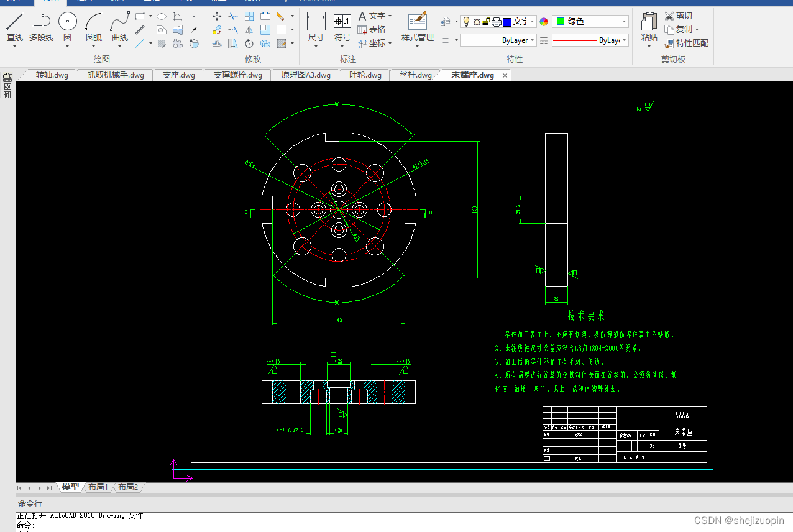The width and height of the screenshot is (793, 532).
Task: Switch to 支座.dwg tab
Action: click(179, 75)
